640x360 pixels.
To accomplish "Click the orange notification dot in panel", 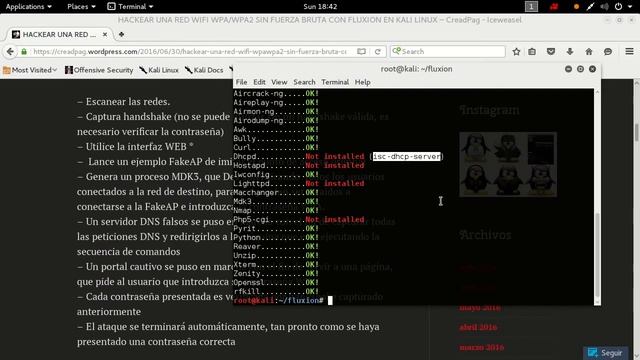I will point(576,7).
